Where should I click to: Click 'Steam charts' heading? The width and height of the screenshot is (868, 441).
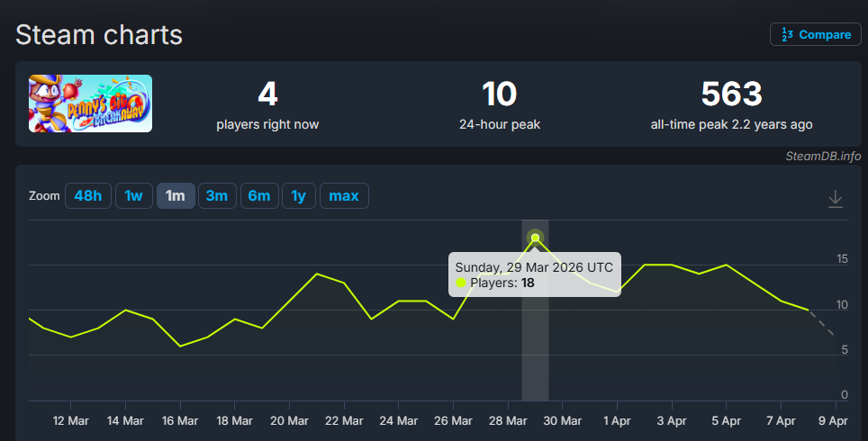(99, 35)
